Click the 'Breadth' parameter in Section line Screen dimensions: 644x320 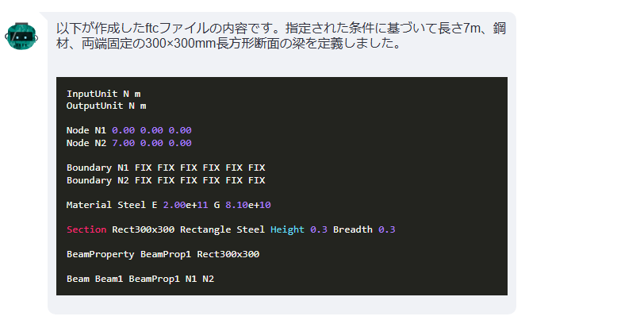pyautogui.click(x=353, y=229)
